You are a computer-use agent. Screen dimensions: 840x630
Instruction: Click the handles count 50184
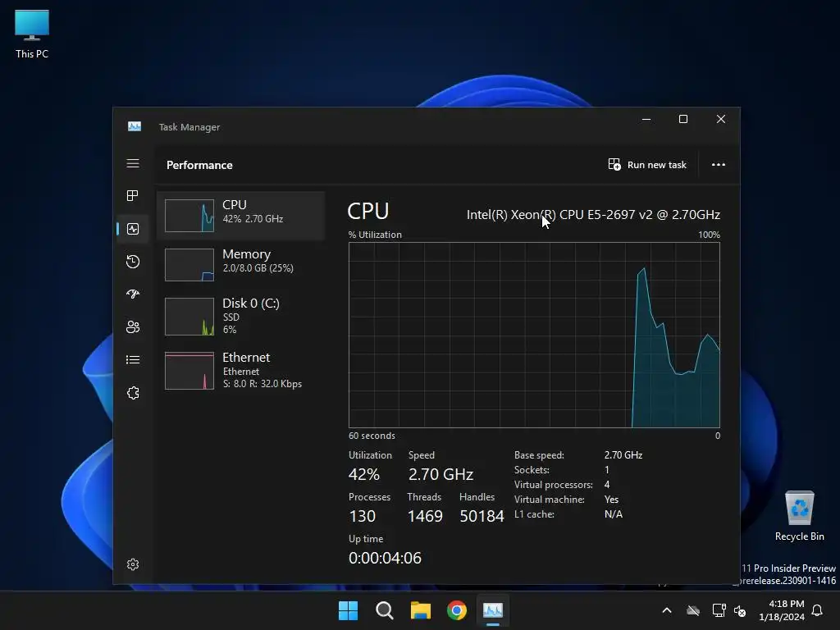coord(482,516)
